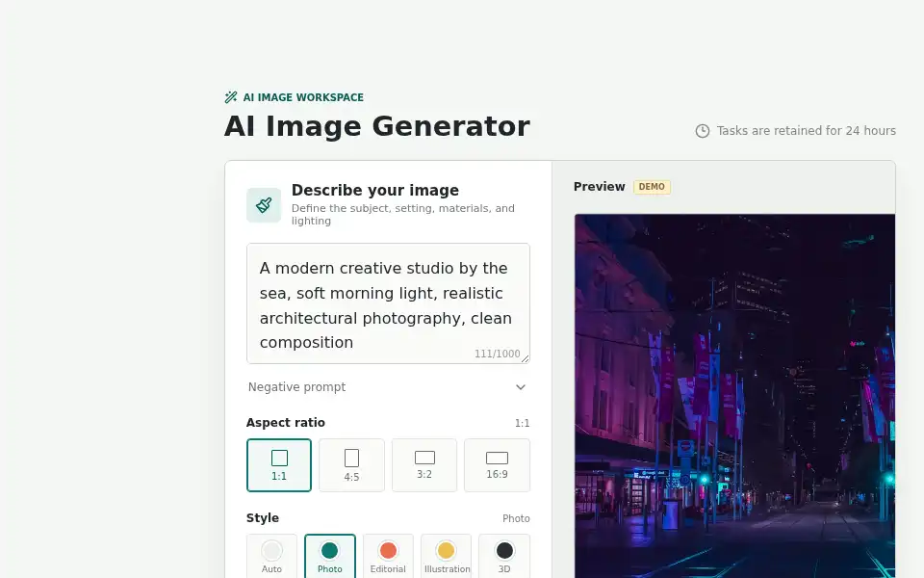Select the Editorial style swatch
This screenshot has height=578, width=924.
(x=388, y=556)
